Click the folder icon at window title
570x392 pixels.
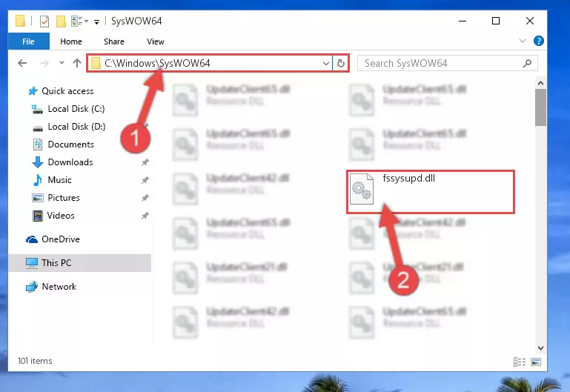click(20, 21)
